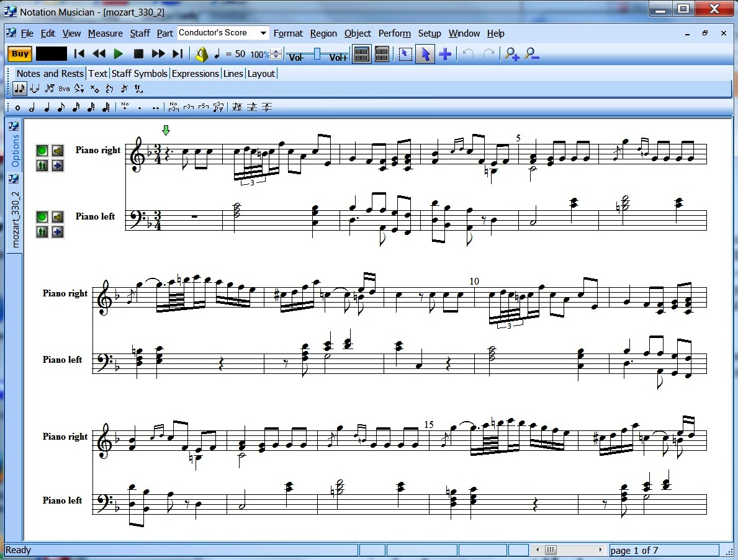Viewport: 738px width, 560px height.
Task: Toggle the performers icon for Piano right
Action: 42,165
